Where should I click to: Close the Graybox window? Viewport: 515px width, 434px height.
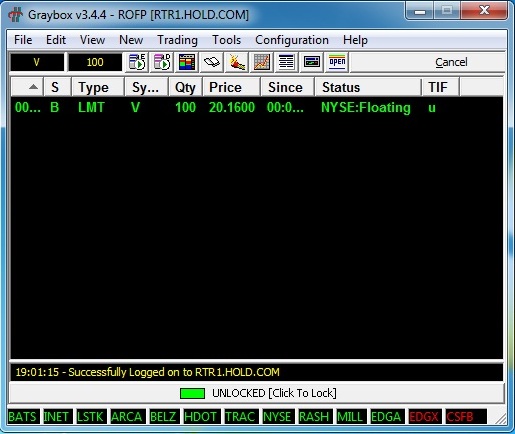tap(484, 11)
